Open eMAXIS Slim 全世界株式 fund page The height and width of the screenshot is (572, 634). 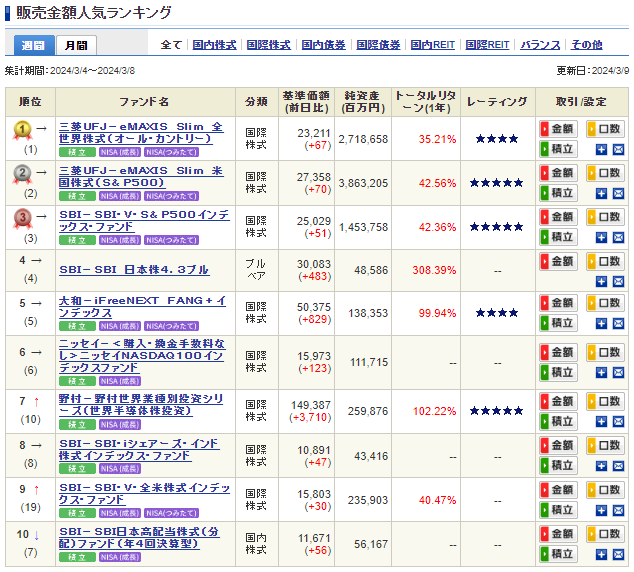[x=141, y=133]
